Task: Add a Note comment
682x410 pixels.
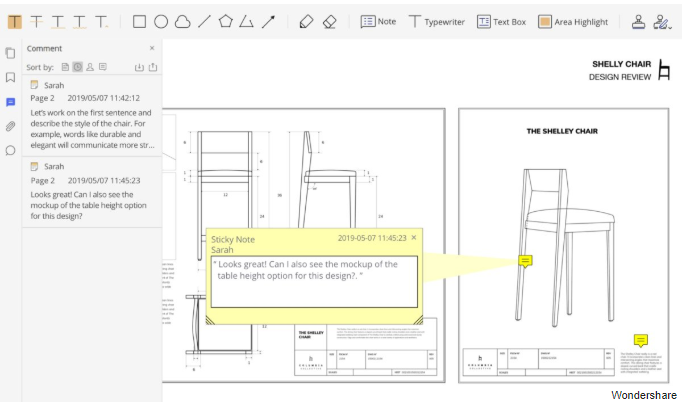Action: pos(378,22)
